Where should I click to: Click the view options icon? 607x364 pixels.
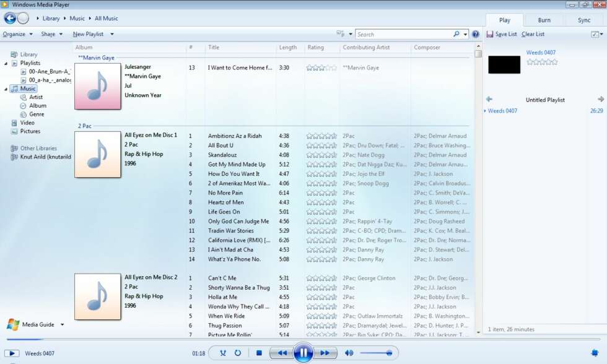tap(341, 34)
